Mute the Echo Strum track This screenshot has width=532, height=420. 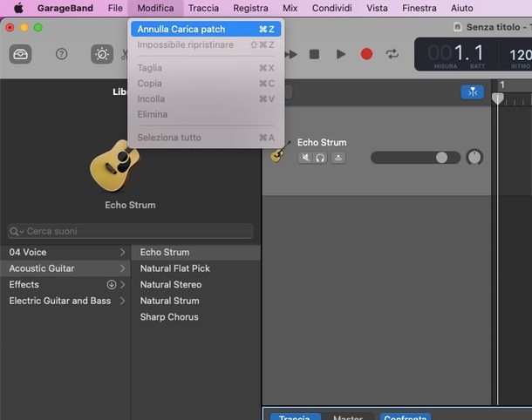click(x=305, y=158)
